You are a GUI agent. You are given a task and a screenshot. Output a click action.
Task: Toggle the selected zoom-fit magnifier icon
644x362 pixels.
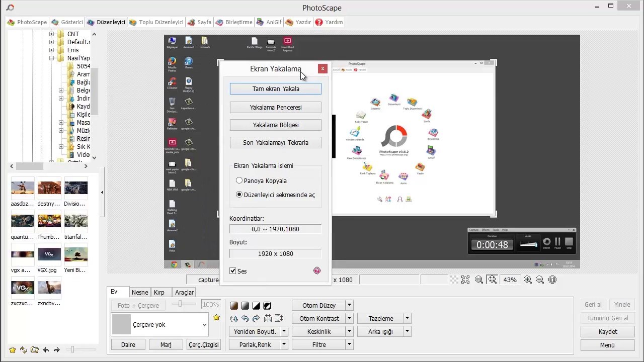(492, 280)
